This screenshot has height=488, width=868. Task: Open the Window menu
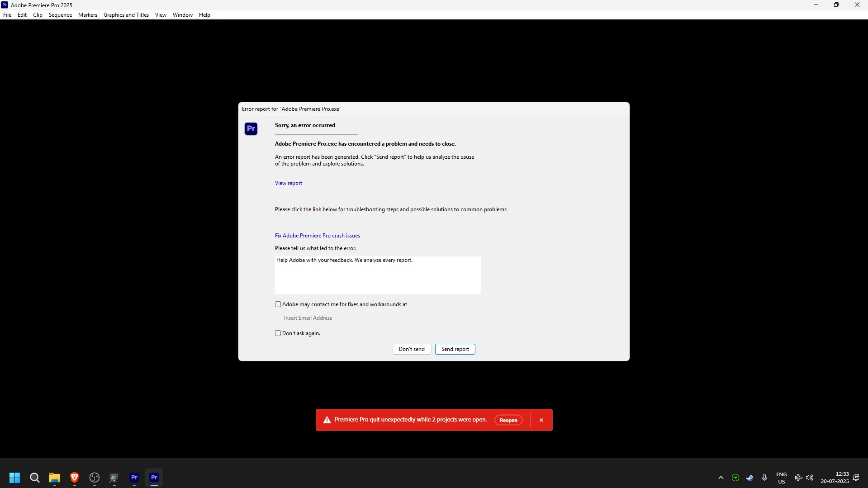183,15
